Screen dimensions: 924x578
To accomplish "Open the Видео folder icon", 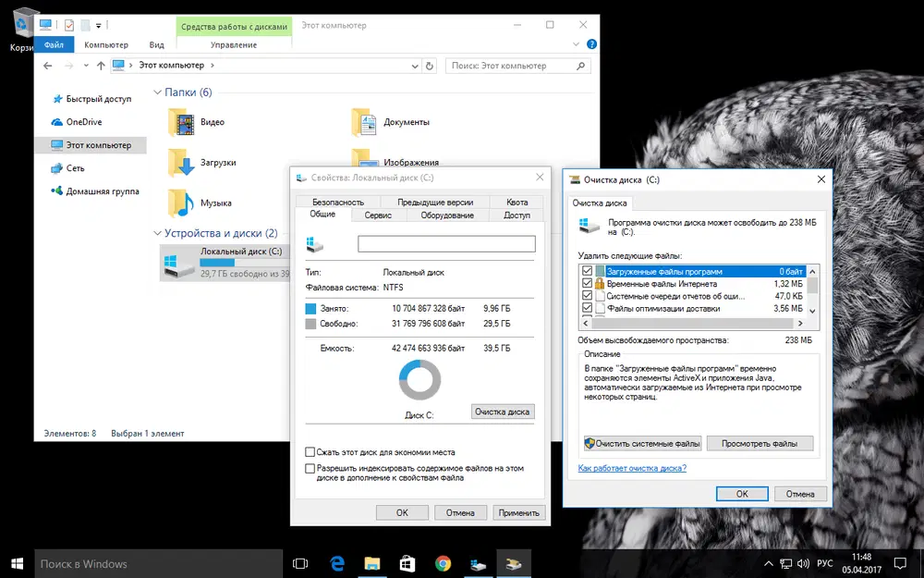I will click(x=181, y=123).
